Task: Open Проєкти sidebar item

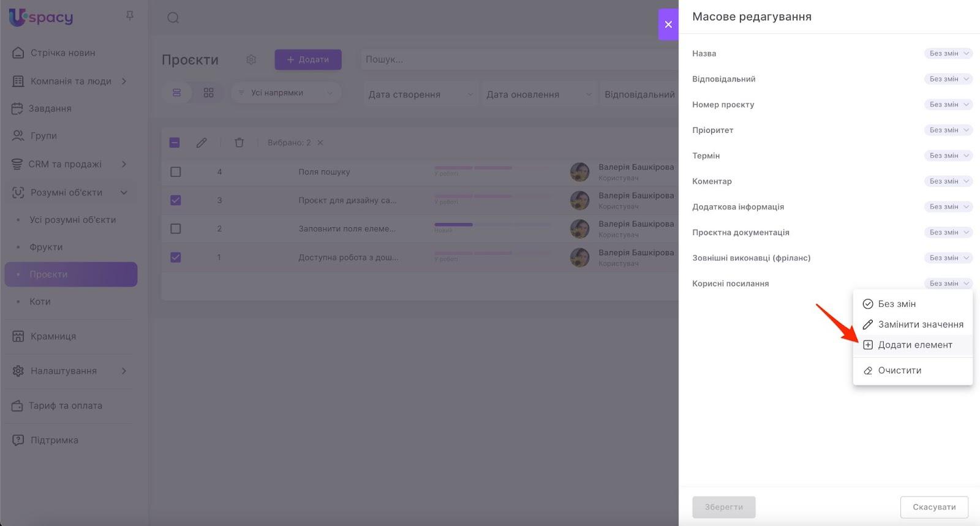Action: (71, 274)
